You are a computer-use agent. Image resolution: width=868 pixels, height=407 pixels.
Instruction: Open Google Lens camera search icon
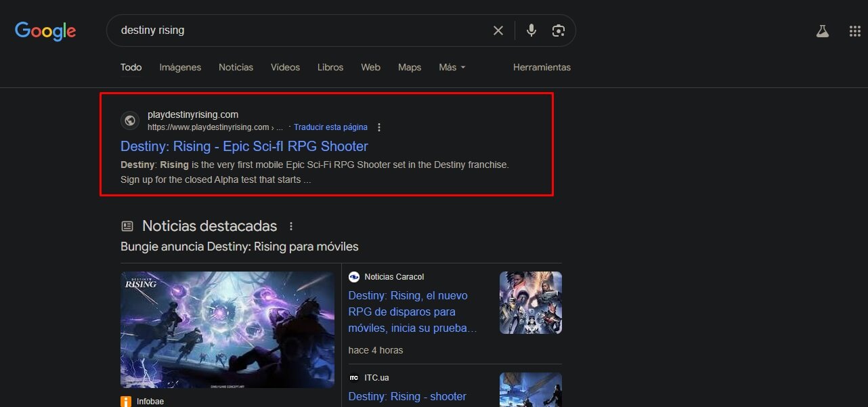[559, 30]
